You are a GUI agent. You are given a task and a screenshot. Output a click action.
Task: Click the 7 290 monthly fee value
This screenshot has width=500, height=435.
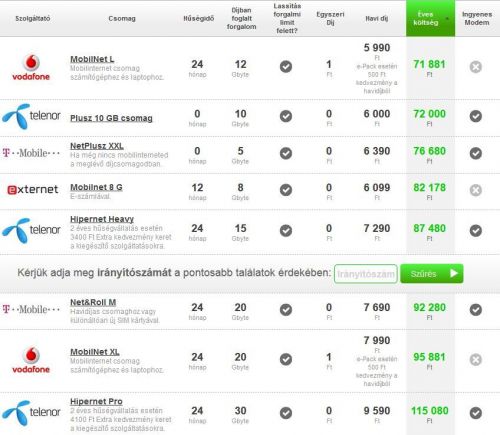pyautogui.click(x=377, y=229)
